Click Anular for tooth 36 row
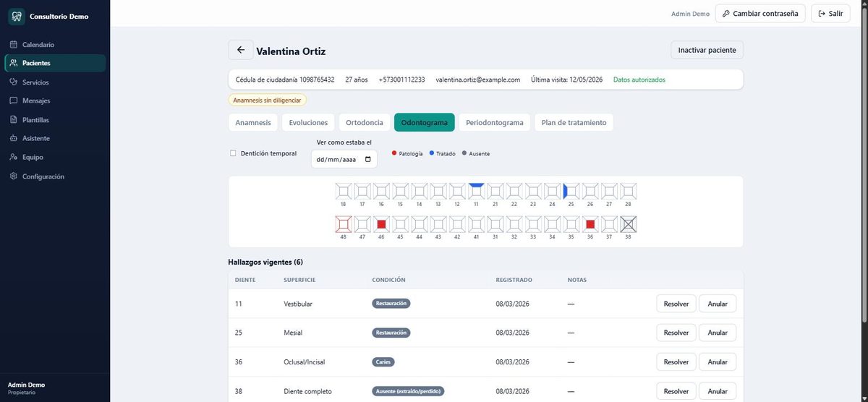The image size is (868, 402). 718,362
